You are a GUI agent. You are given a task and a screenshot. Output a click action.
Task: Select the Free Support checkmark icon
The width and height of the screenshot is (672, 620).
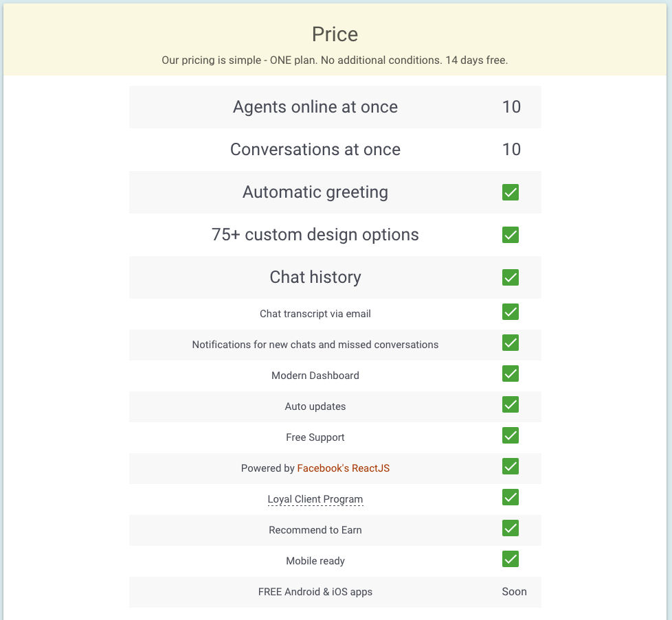pyautogui.click(x=511, y=435)
